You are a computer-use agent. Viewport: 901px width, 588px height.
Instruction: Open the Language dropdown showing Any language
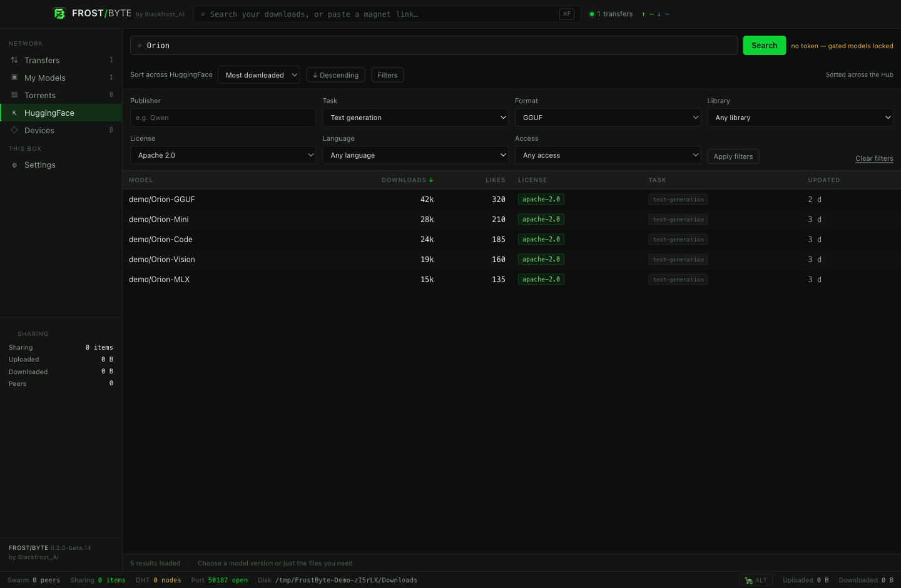(x=415, y=155)
